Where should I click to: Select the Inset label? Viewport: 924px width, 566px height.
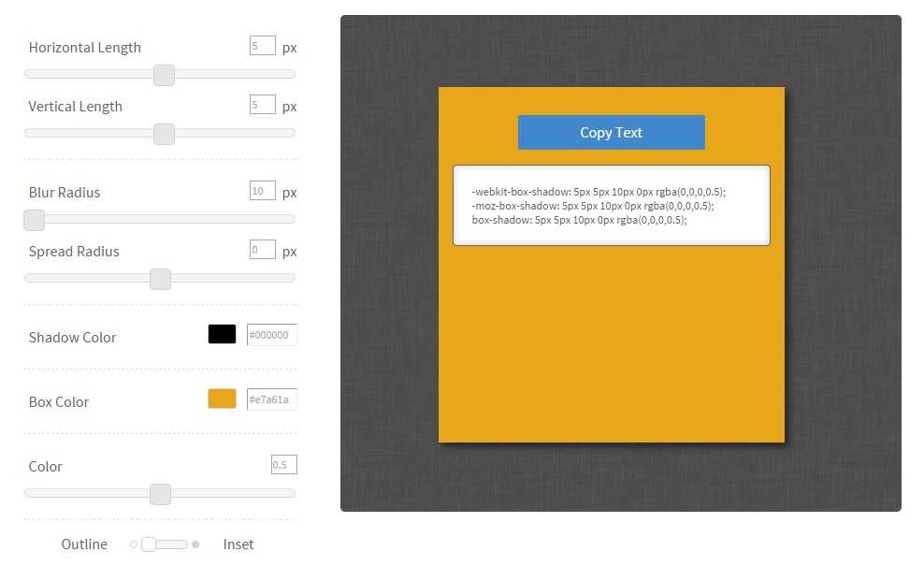[x=238, y=544]
